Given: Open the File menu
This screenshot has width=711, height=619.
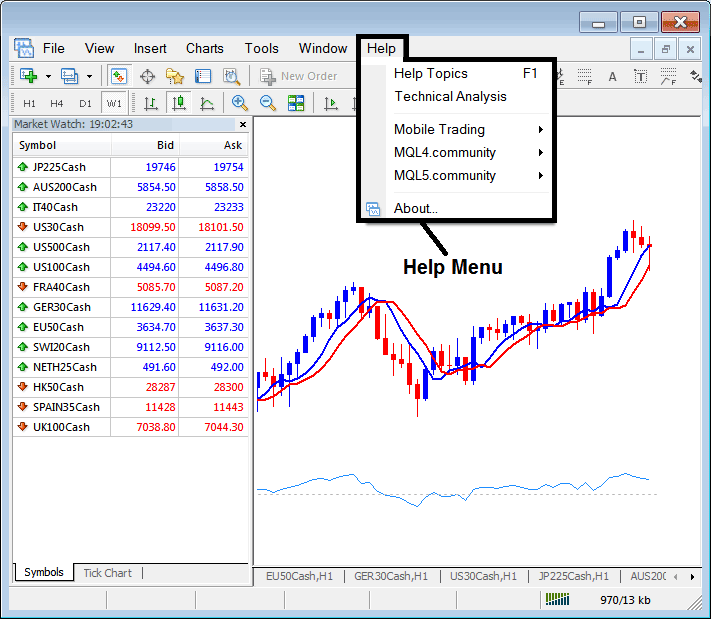Looking at the screenshot, I should click(x=54, y=49).
